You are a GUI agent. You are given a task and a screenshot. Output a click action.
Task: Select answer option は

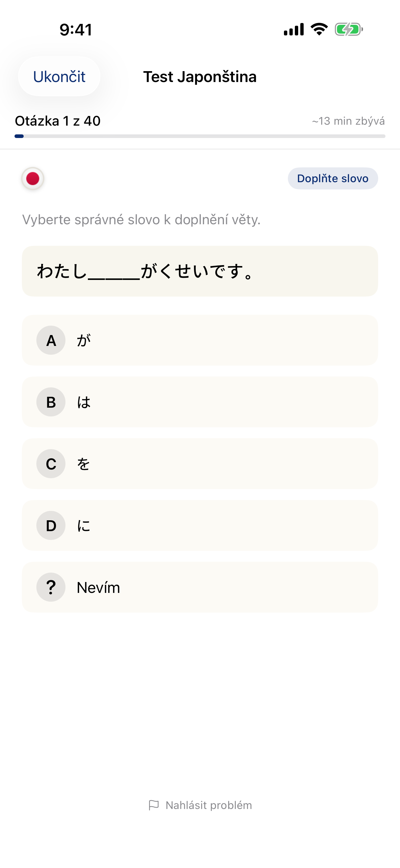(200, 402)
